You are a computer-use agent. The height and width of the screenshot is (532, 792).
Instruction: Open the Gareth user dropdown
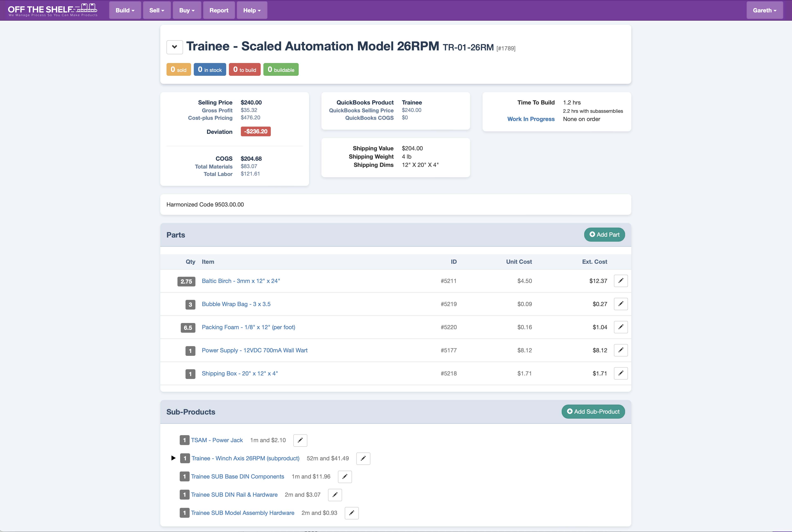coord(764,10)
